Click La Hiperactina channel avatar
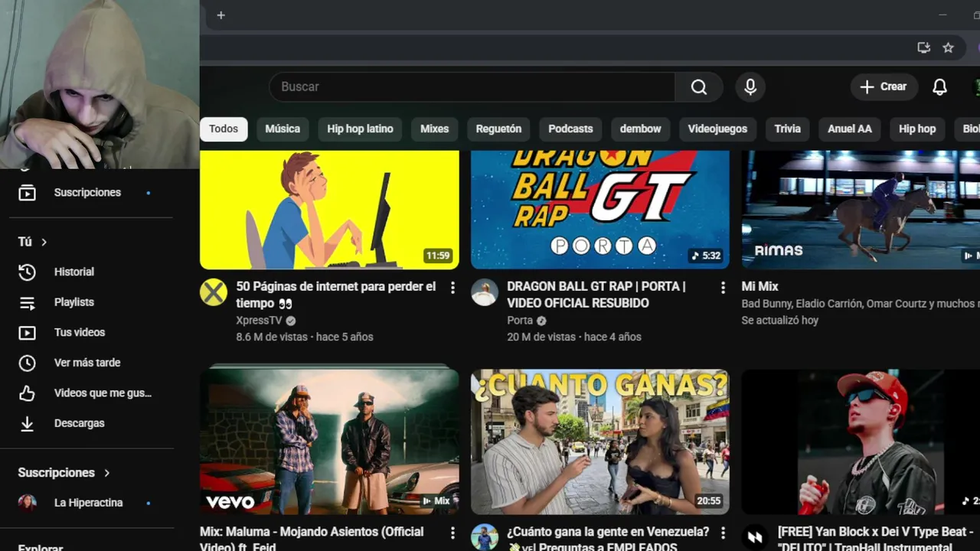The image size is (980, 551). coord(27,503)
